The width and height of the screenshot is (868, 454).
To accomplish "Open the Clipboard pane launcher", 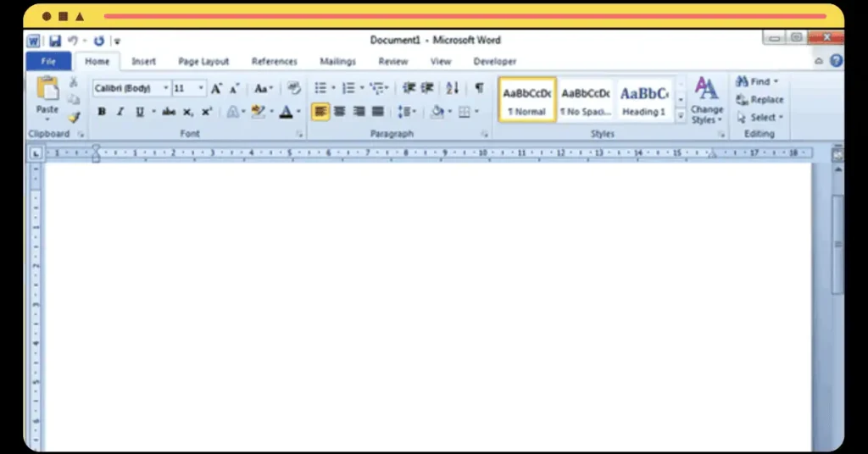I will click(x=81, y=134).
